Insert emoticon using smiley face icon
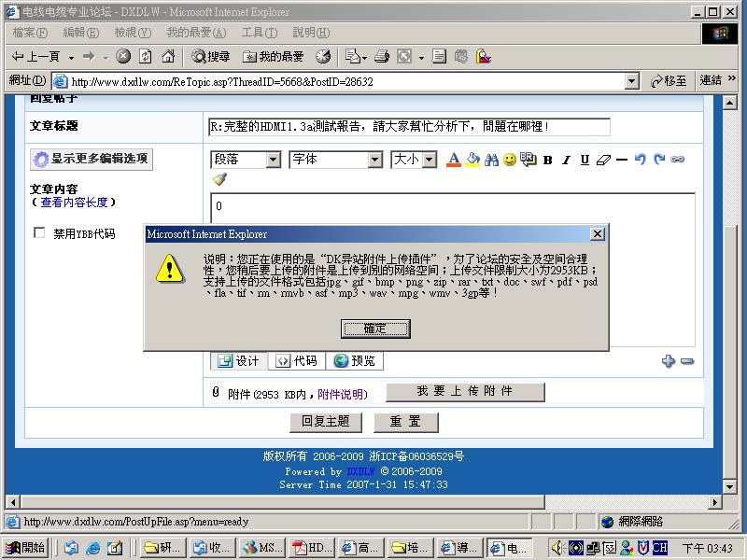The width and height of the screenshot is (747, 560). coord(510,160)
